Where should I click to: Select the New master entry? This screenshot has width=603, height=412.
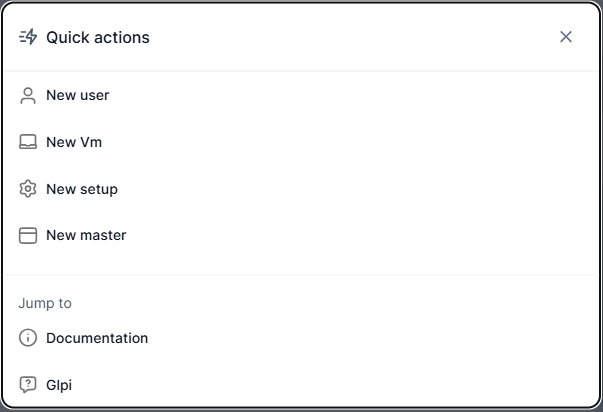[301, 235]
